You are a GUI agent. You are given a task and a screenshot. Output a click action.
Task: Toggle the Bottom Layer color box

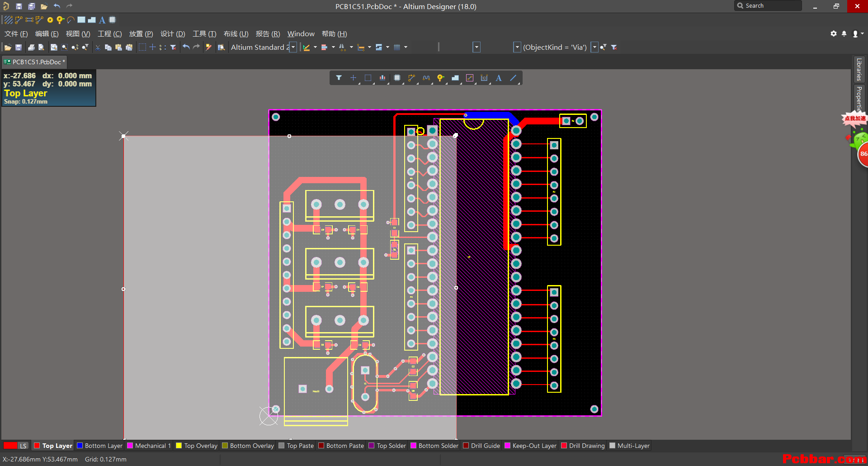click(80, 446)
